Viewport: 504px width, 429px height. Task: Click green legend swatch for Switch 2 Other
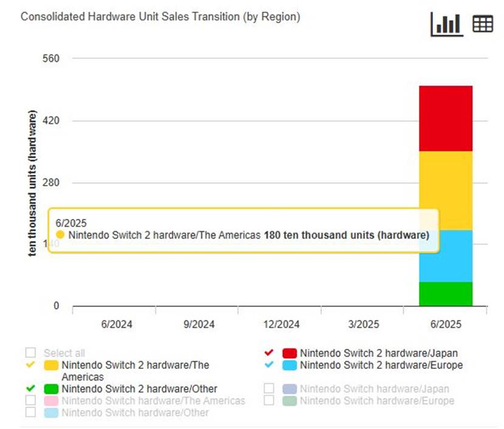pos(51,389)
